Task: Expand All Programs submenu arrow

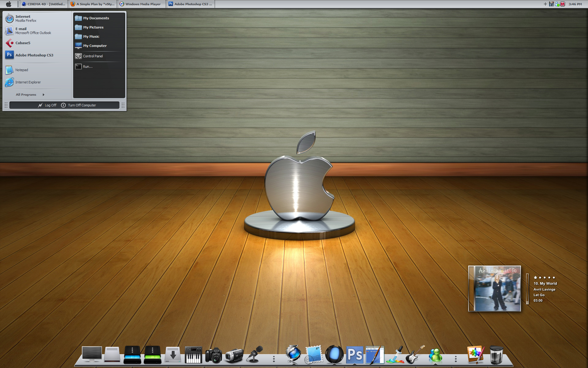Action: [43, 95]
